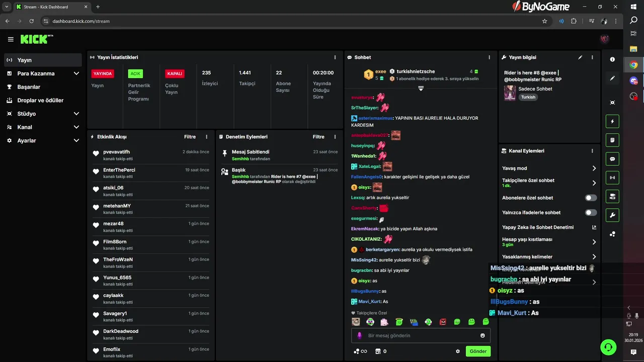Open Takipçilere özel sohbet options arrow
This screenshot has width=644, height=362.
(x=594, y=183)
